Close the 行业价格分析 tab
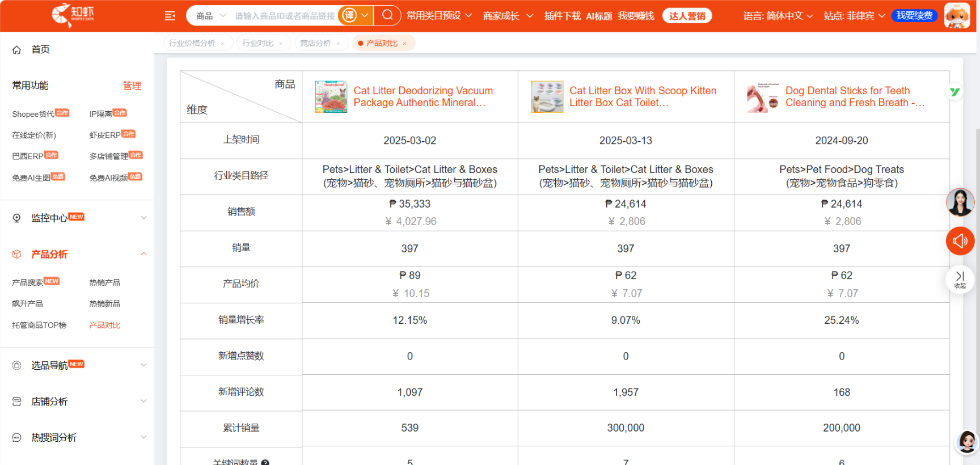 pyautogui.click(x=222, y=44)
